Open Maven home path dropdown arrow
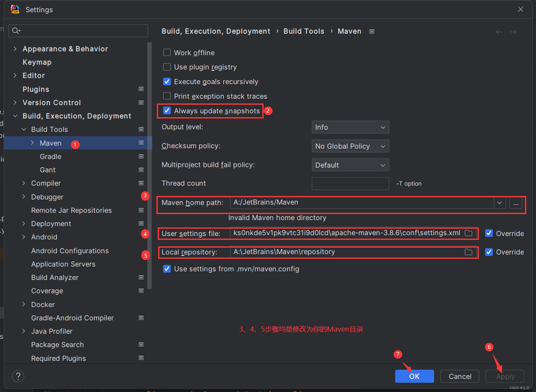Screen dimensions: 536x392 pyautogui.click(x=500, y=203)
